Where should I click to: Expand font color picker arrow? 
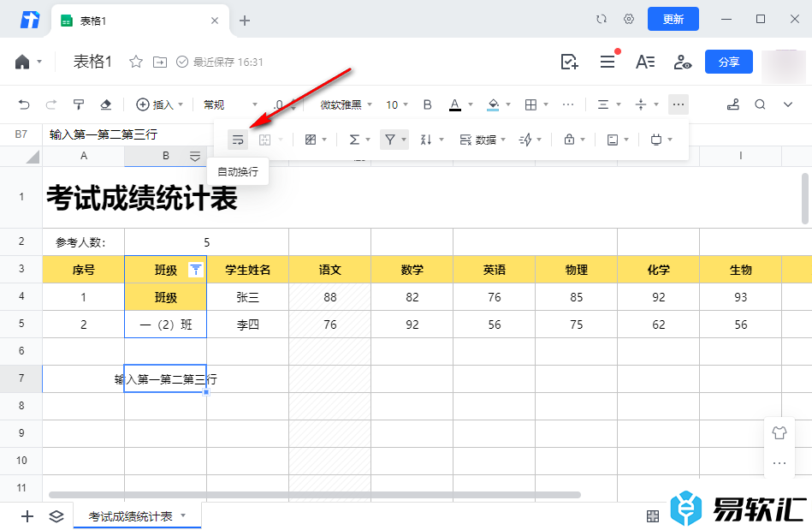coord(471,104)
